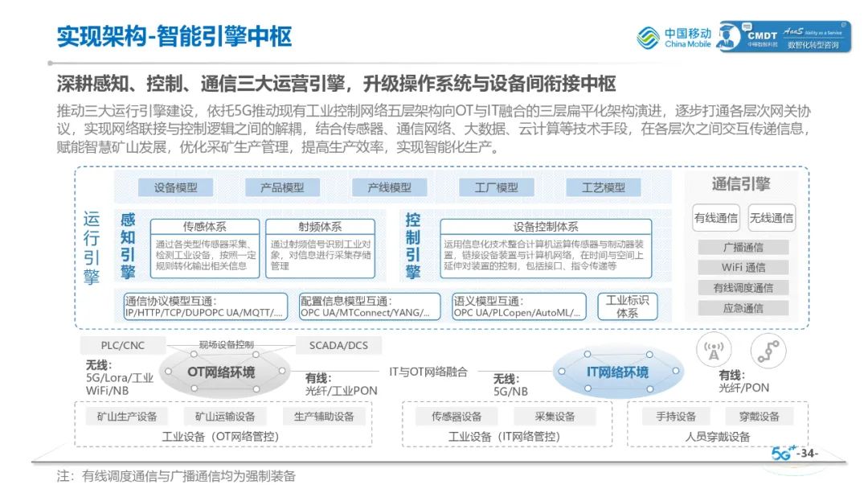Select the WiFi 通信 label

[743, 267]
